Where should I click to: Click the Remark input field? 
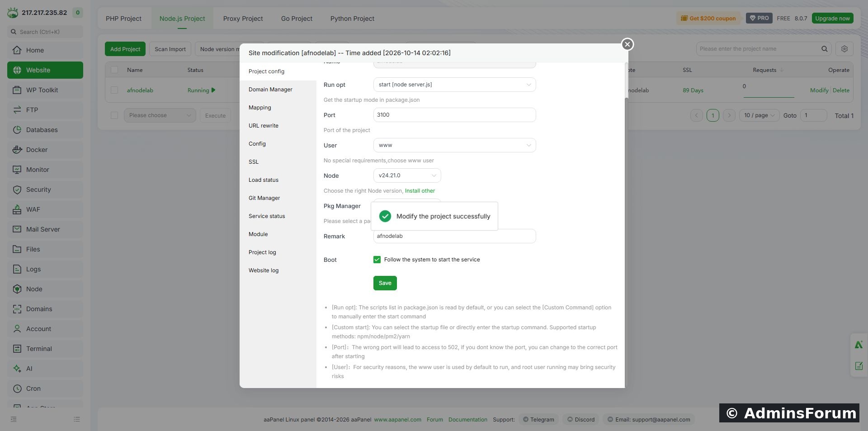454,236
